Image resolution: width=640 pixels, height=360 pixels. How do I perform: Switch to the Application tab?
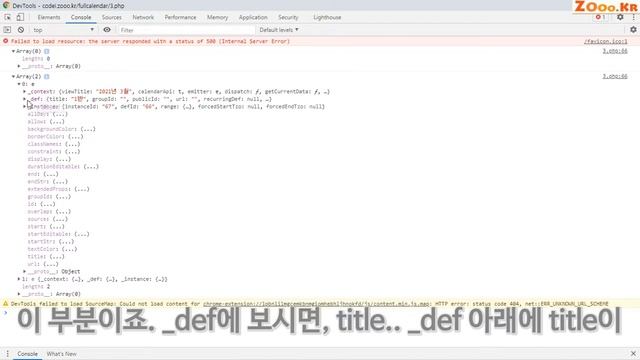[253, 17]
